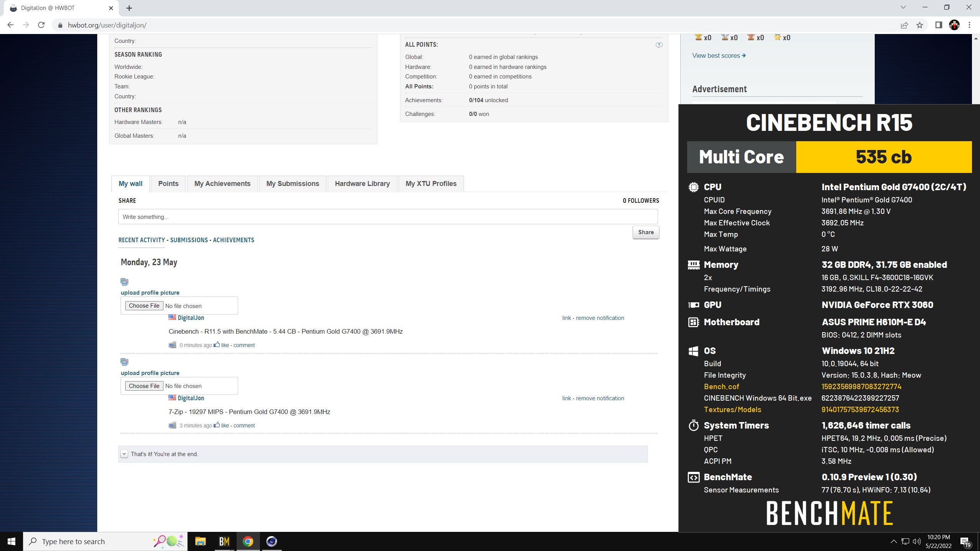Like the Cinebench R11.5 submission

point(221,345)
